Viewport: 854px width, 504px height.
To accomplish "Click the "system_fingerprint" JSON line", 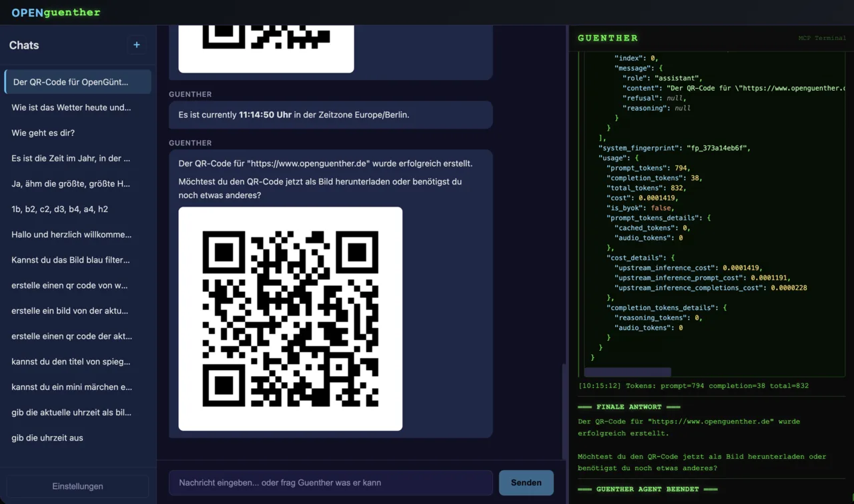I will (675, 148).
